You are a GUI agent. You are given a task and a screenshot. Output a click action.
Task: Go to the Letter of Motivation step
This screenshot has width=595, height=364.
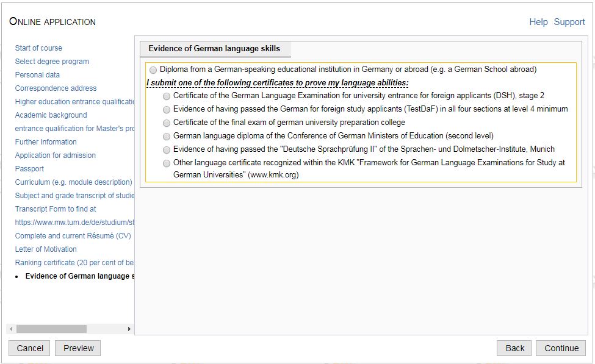pyautogui.click(x=46, y=249)
